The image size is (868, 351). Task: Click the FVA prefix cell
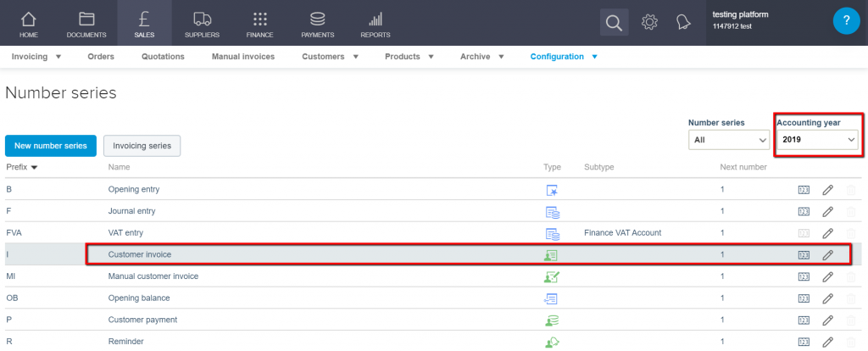(14, 233)
